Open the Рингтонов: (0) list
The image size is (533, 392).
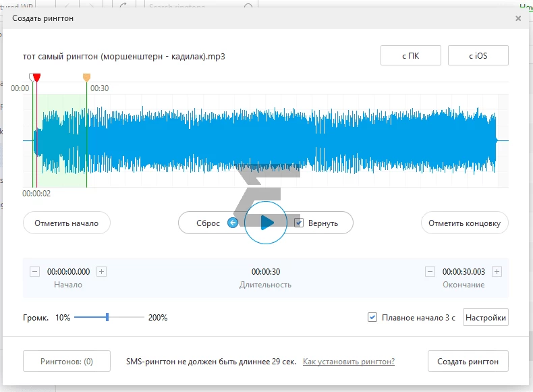point(67,362)
